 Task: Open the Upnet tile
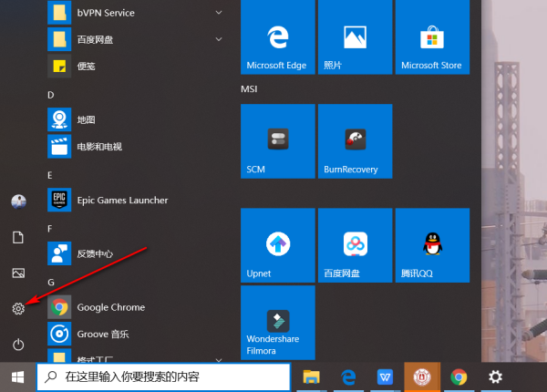[x=278, y=245]
